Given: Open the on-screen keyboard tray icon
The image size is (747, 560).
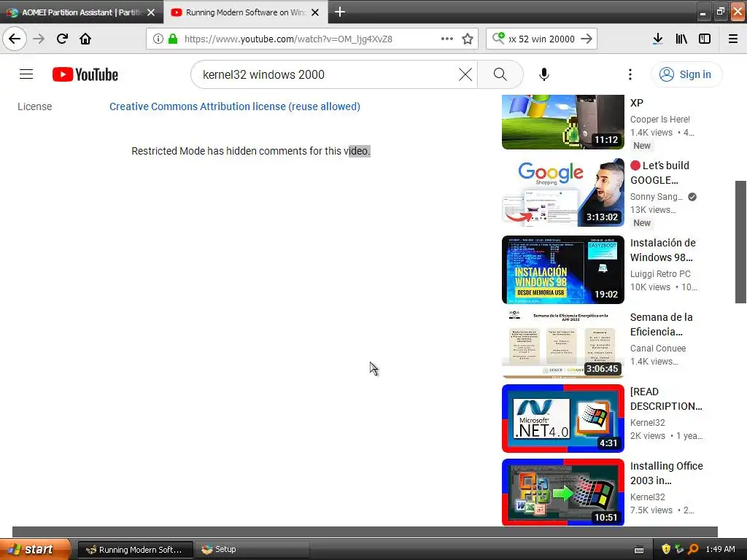Looking at the screenshot, I should pos(639,550).
